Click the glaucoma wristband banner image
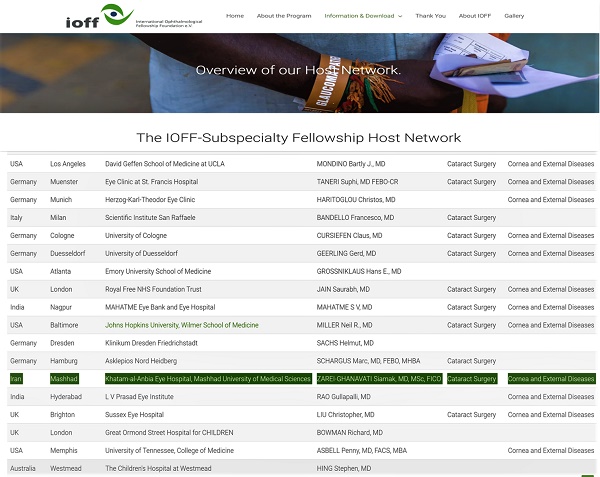The image size is (600, 477). pos(300,73)
